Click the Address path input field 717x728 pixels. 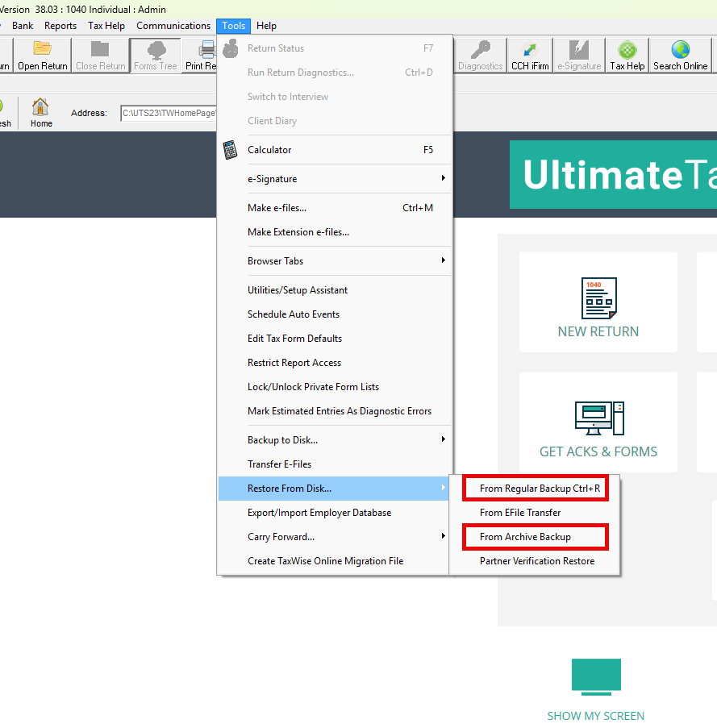pos(169,114)
